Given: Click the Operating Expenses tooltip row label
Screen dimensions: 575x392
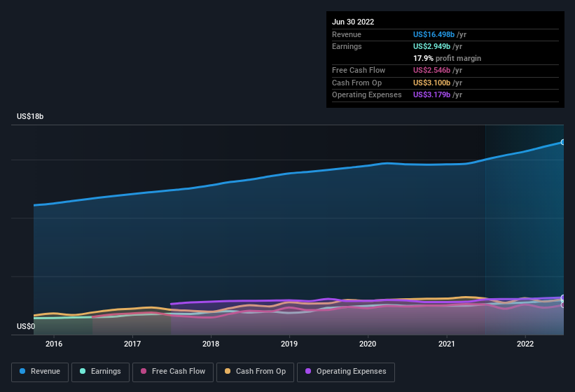Looking at the screenshot, I should click(367, 95).
